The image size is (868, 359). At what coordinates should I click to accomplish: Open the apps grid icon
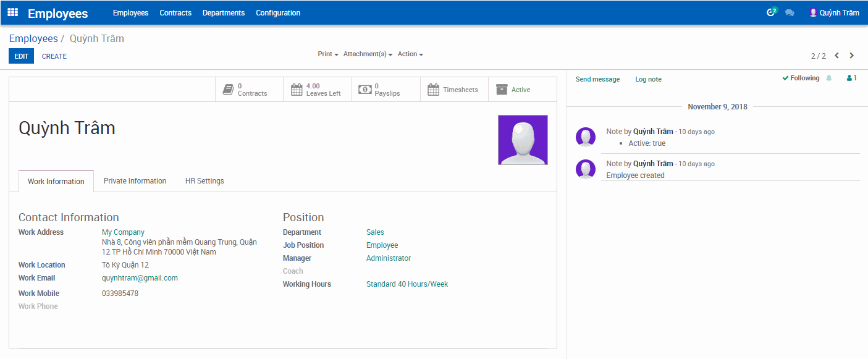tap(12, 12)
